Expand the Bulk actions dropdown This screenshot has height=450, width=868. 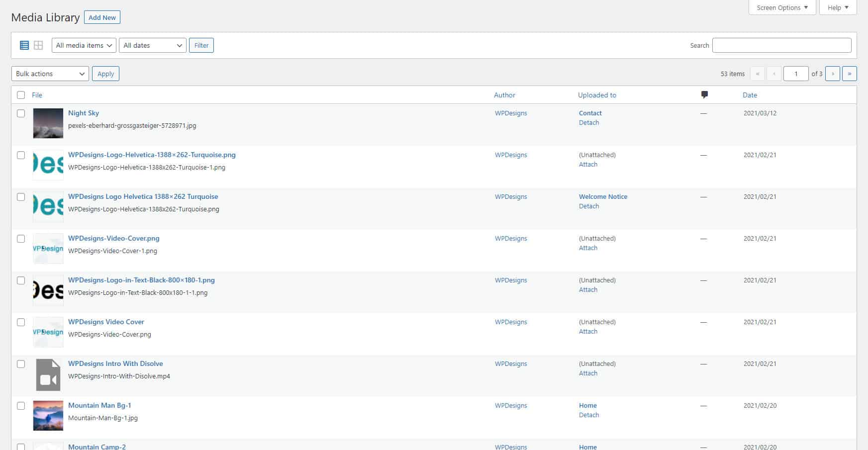[x=50, y=74]
